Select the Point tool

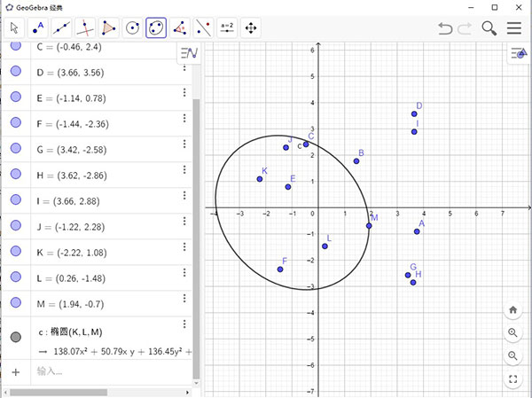click(x=38, y=27)
